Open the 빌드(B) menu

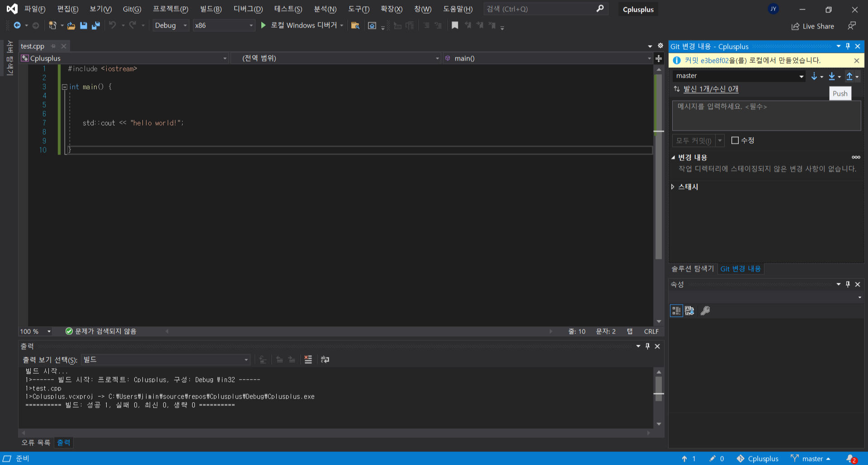(x=211, y=9)
